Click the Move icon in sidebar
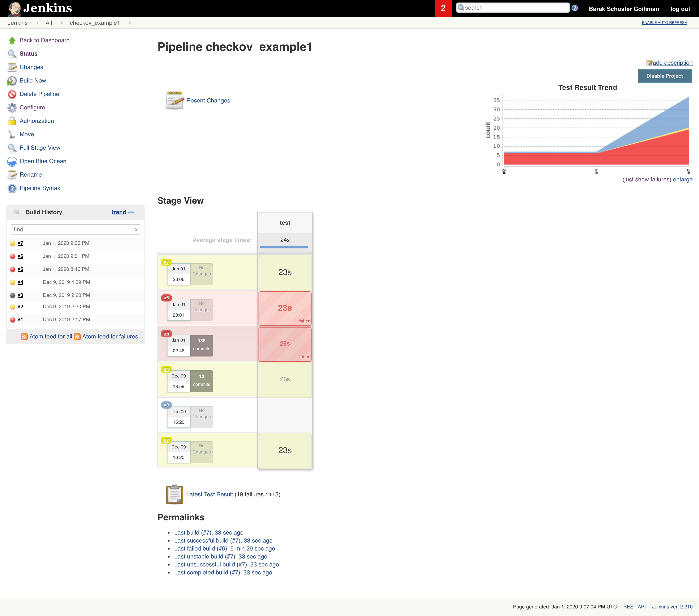 12,134
